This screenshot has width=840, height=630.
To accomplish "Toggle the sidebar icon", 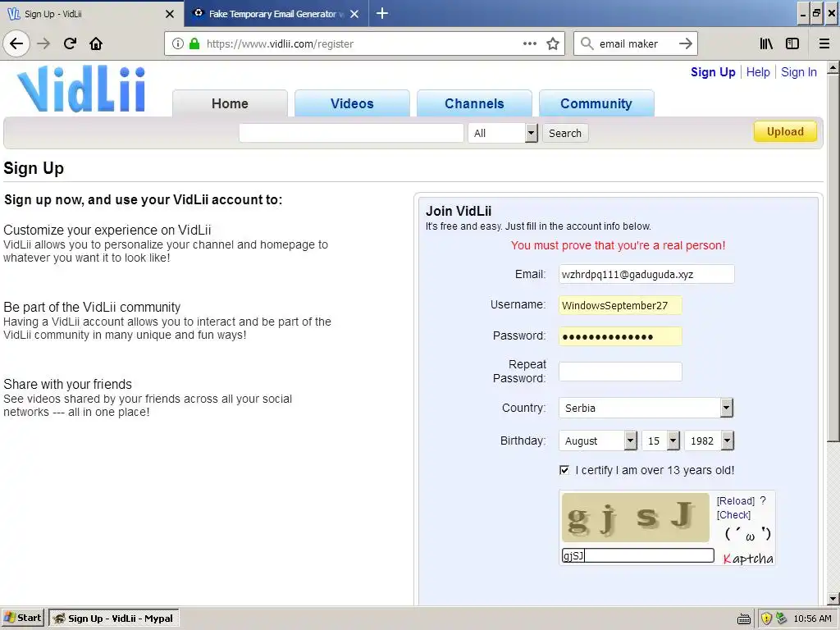I will point(792,43).
